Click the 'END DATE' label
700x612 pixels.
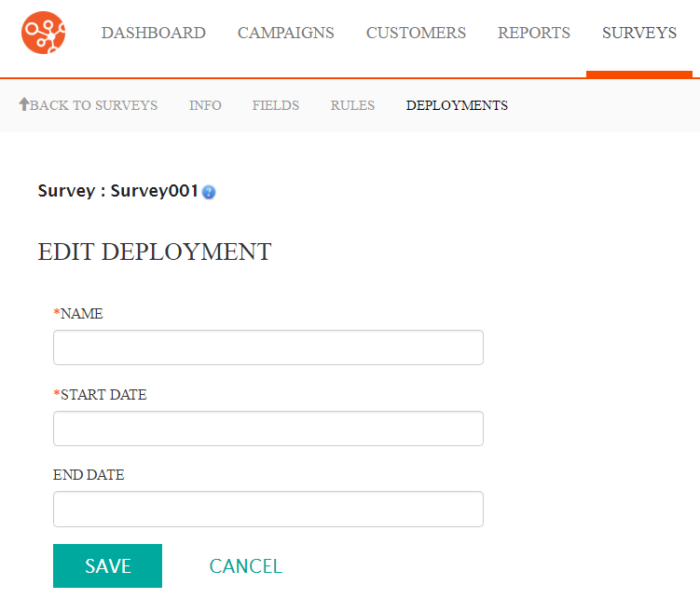pos(89,475)
